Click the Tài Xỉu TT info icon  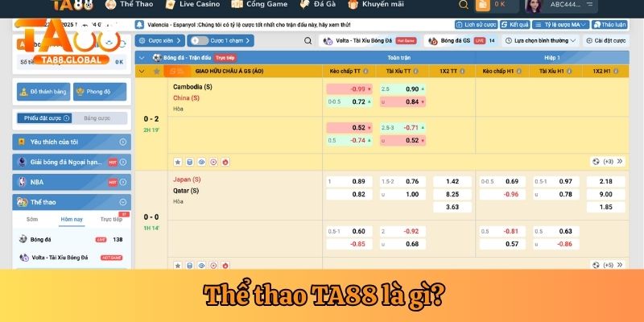tap(415, 71)
